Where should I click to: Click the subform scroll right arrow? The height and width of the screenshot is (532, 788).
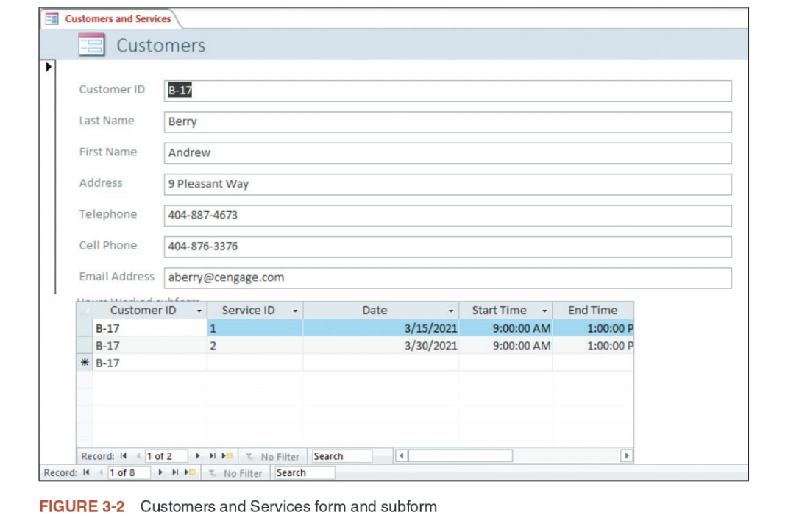point(627,456)
